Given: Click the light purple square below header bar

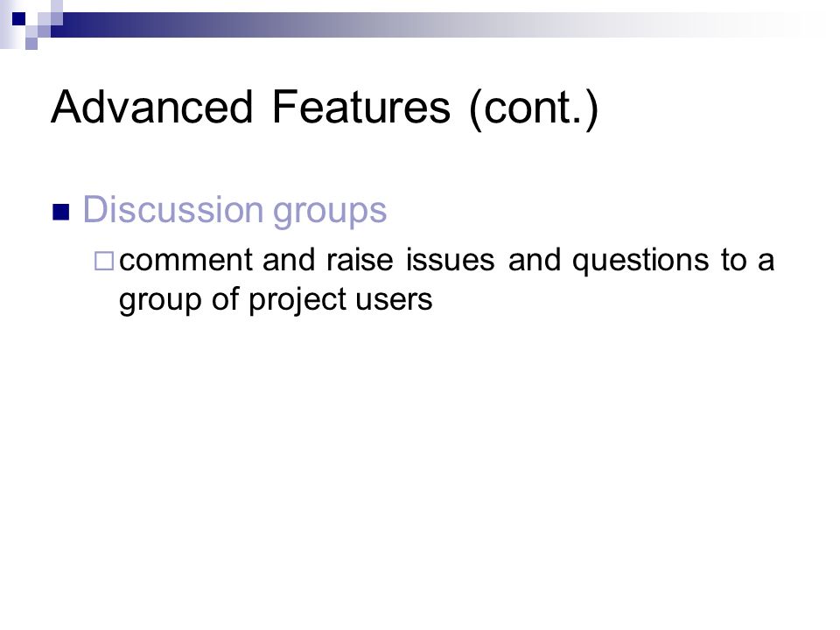Looking at the screenshot, I should (x=31, y=44).
